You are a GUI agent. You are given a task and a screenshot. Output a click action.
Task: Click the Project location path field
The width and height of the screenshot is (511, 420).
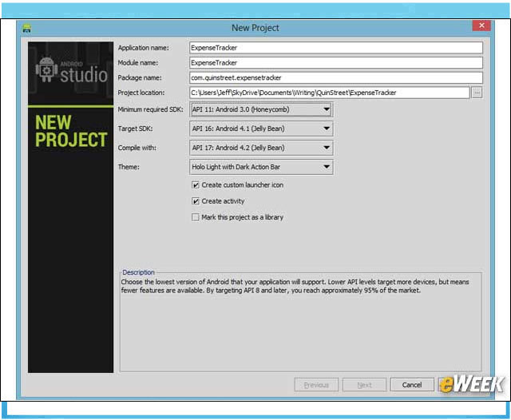pyautogui.click(x=329, y=93)
